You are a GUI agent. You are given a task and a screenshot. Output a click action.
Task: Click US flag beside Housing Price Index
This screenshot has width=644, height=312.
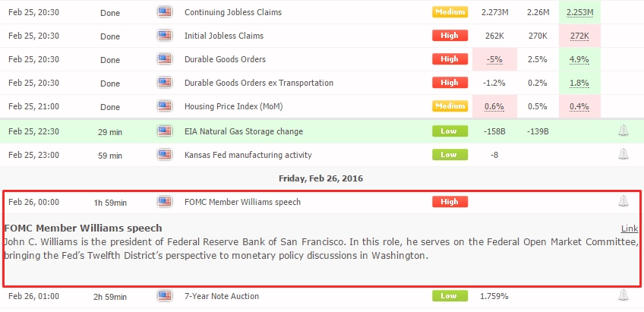pos(164,106)
